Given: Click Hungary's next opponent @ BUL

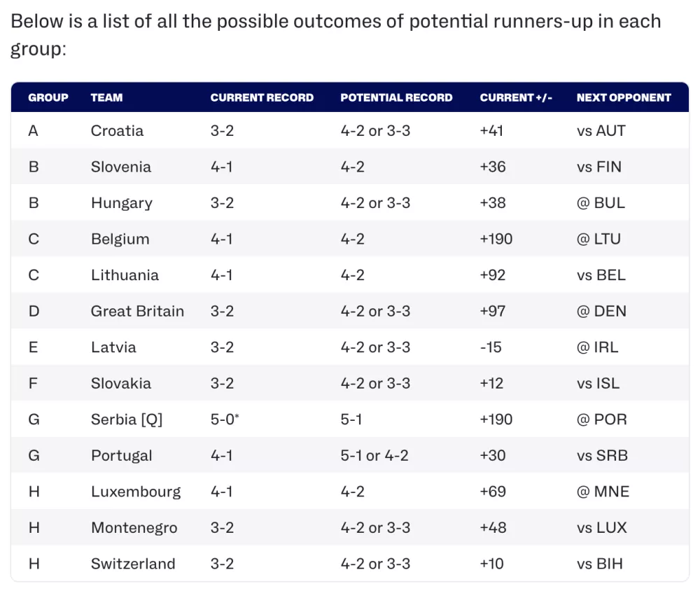Looking at the screenshot, I should pyautogui.click(x=601, y=203).
